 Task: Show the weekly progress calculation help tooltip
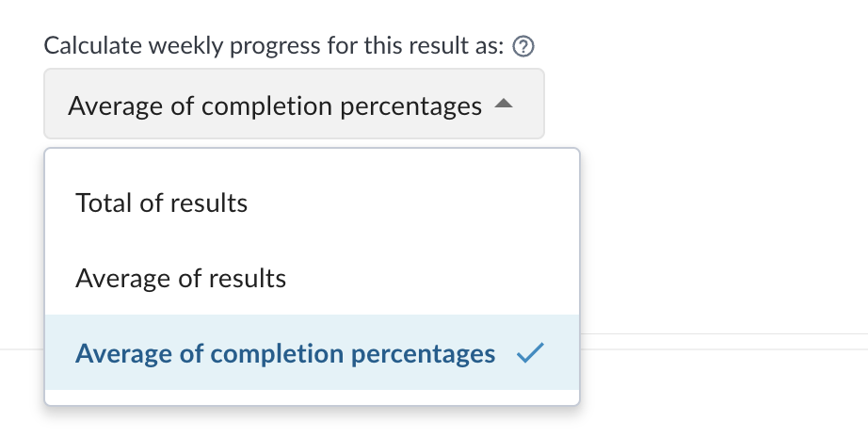[x=523, y=46]
